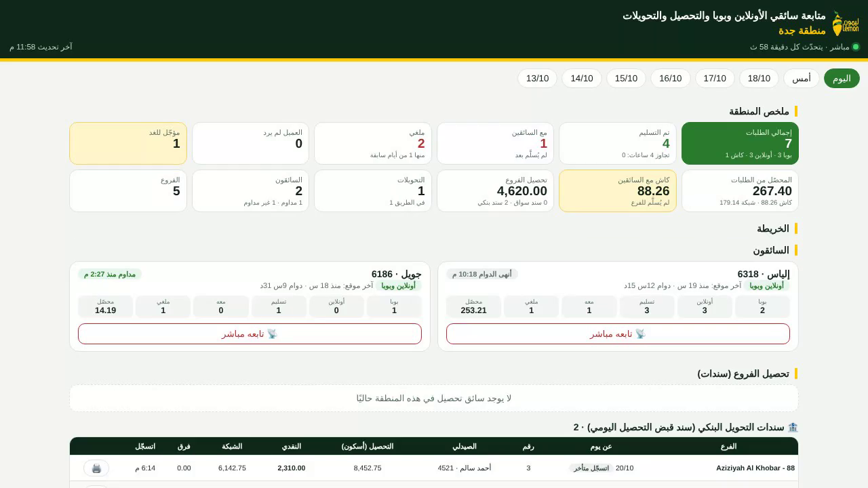Open the إجمالي الطلبات summary card
Screen dimensions: 868x488
point(740,143)
